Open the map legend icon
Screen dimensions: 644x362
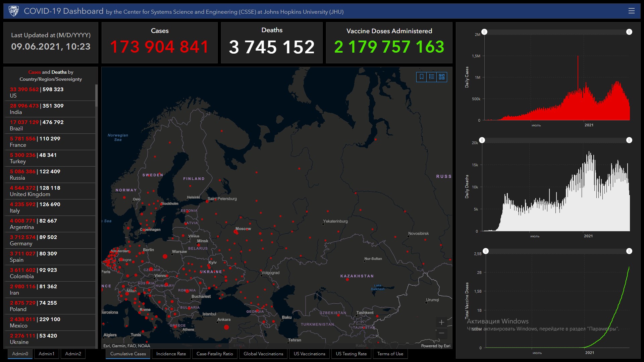pyautogui.click(x=432, y=77)
